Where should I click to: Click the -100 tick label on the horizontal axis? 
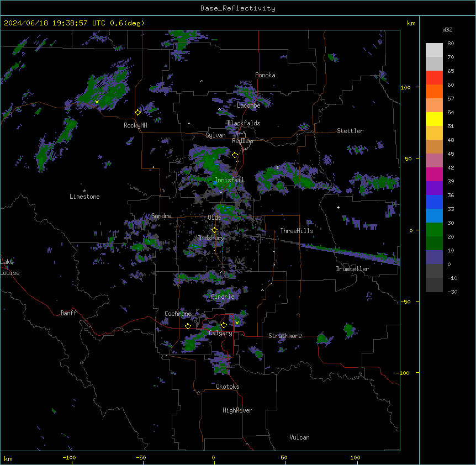click(69, 457)
